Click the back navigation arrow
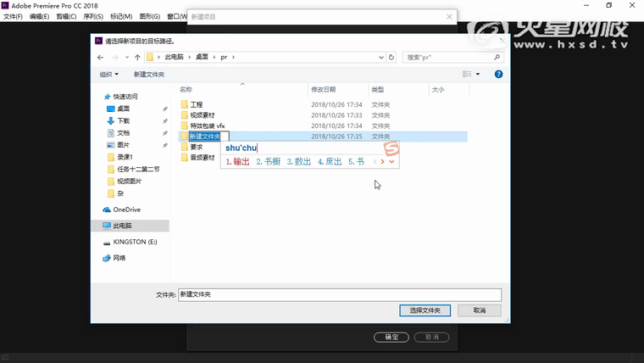 click(101, 57)
